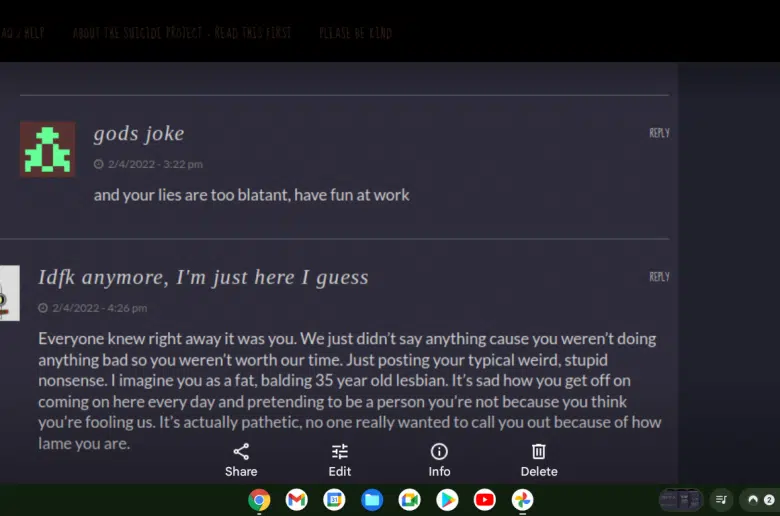780x516 pixels.
Task: Launch YouTube from the shelf
Action: pos(485,500)
